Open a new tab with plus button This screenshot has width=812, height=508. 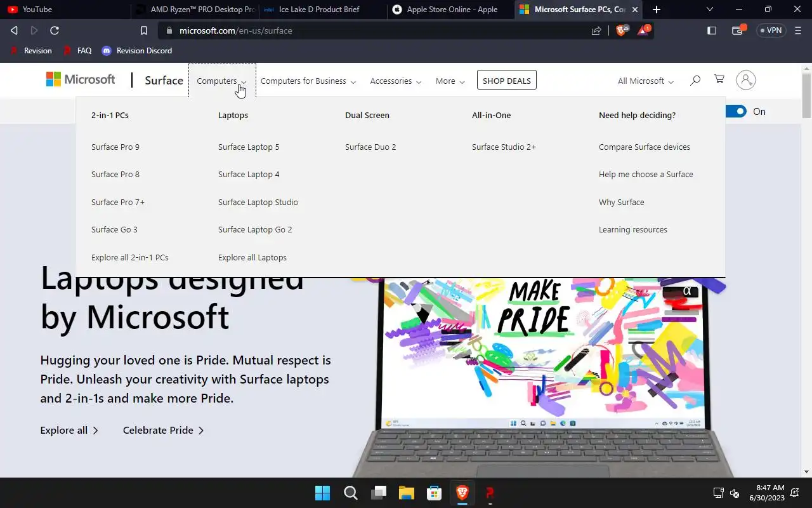click(657, 10)
